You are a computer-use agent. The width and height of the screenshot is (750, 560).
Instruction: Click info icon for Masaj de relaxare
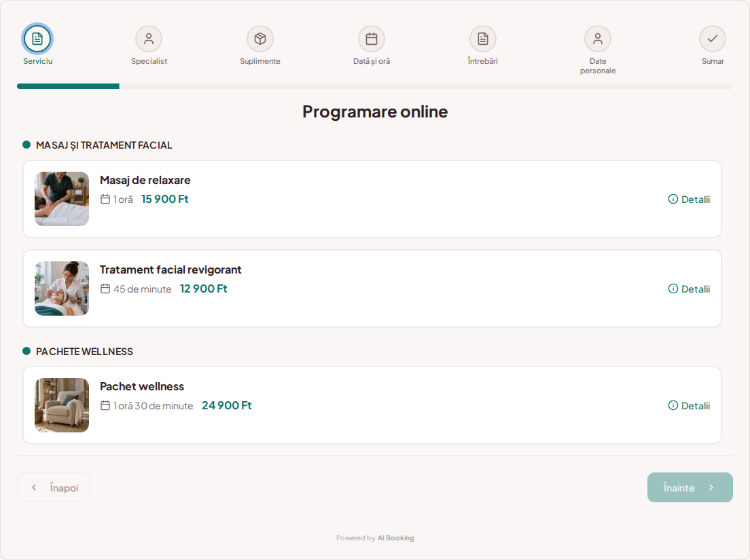pyautogui.click(x=673, y=200)
